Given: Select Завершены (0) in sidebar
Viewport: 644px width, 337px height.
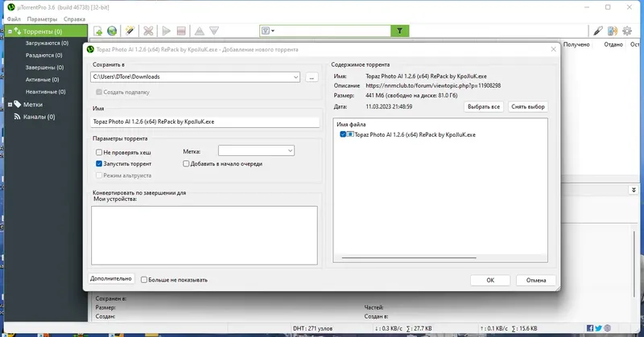Looking at the screenshot, I should click(x=45, y=68).
